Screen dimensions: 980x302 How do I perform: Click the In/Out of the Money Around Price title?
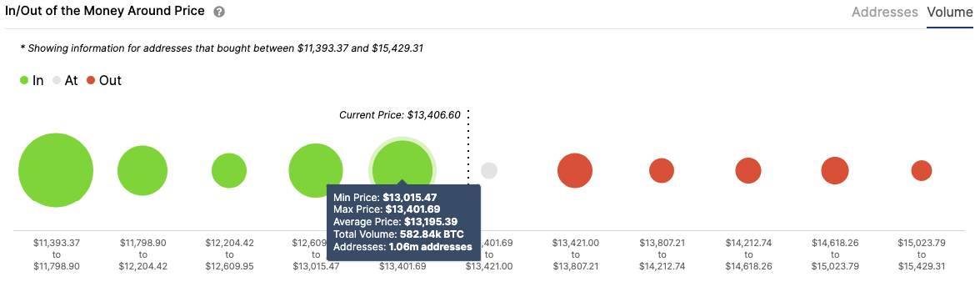(105, 11)
